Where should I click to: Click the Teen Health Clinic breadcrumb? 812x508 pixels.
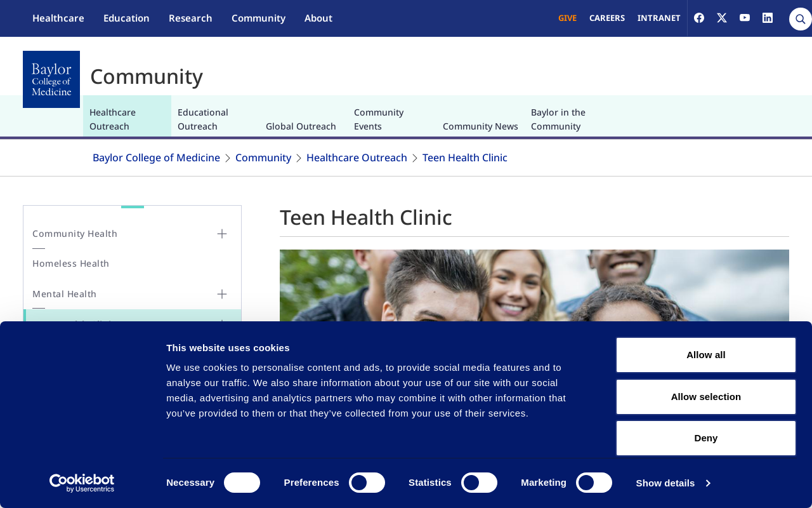pos(465,157)
